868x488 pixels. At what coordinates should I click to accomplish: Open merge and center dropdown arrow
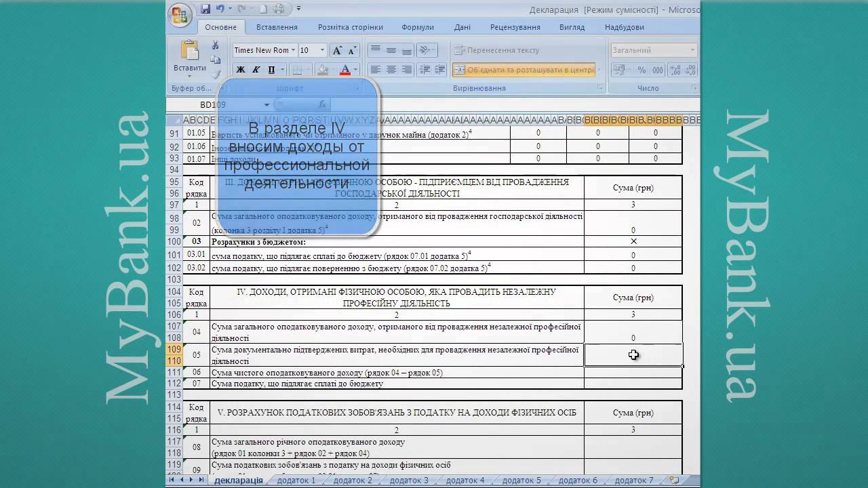coord(599,69)
